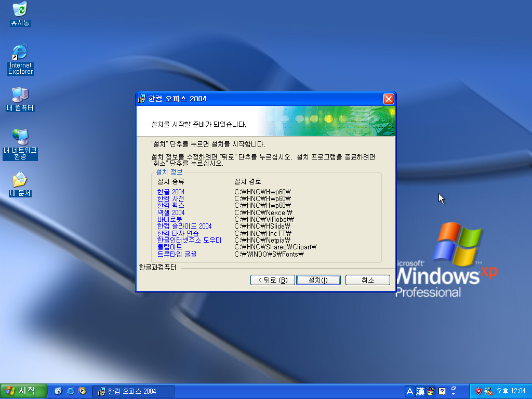Click the 바이로봇 entry in install list
The width and height of the screenshot is (532, 399).
pyautogui.click(x=169, y=219)
